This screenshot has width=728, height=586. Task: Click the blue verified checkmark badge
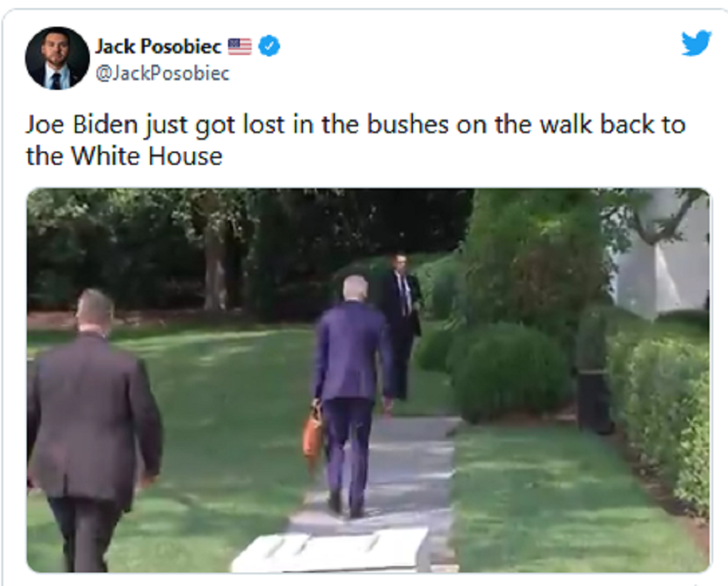click(269, 46)
